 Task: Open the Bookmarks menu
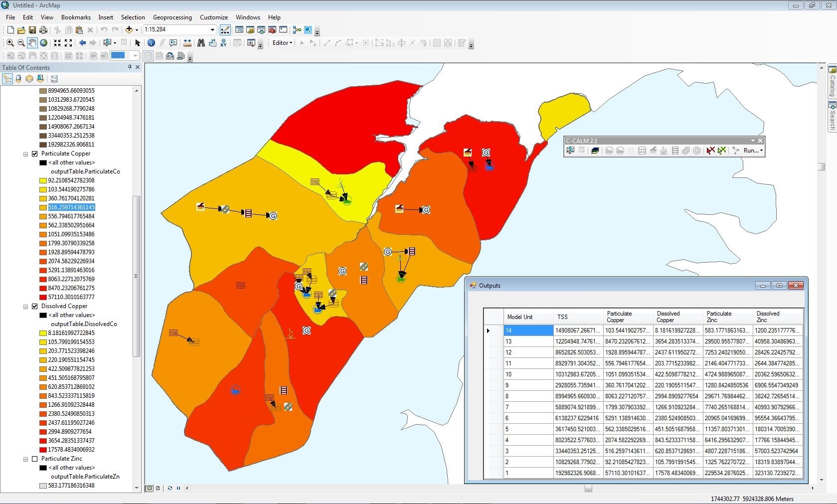click(76, 17)
